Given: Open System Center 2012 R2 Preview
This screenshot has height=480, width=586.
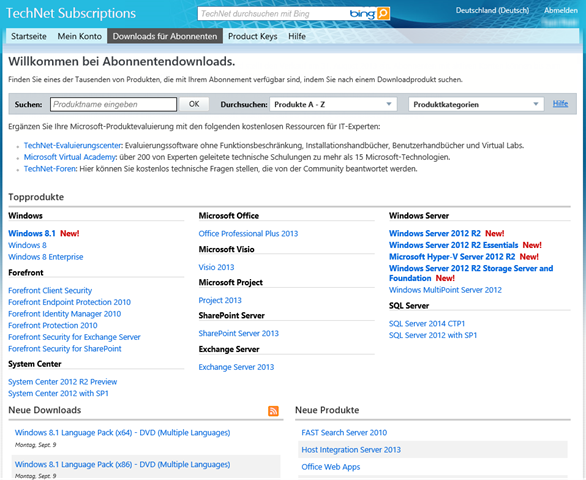Looking at the screenshot, I should [x=62, y=382].
